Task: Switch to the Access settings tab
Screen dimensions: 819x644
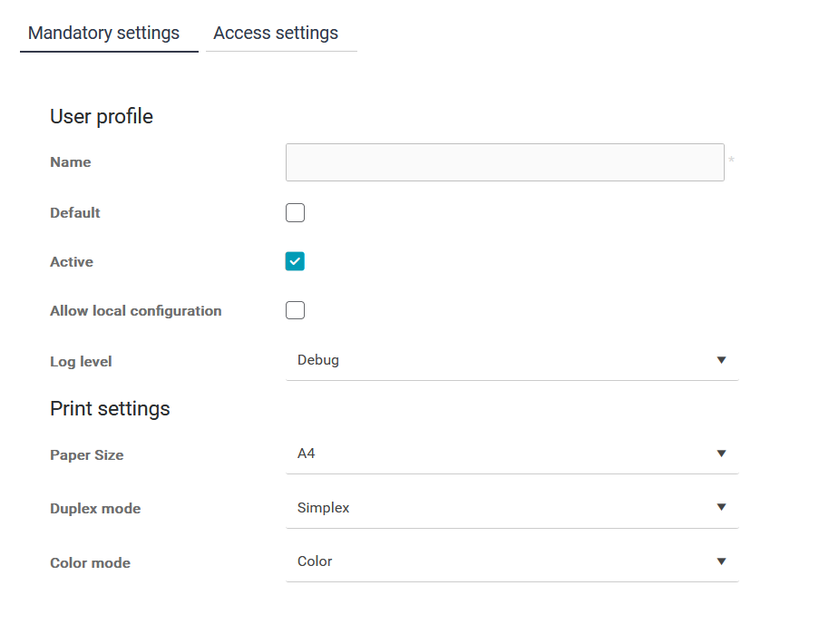Action: click(276, 34)
